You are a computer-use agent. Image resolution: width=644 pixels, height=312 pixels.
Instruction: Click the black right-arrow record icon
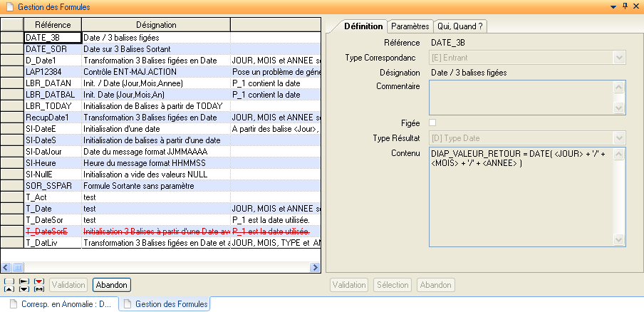pos(24,281)
